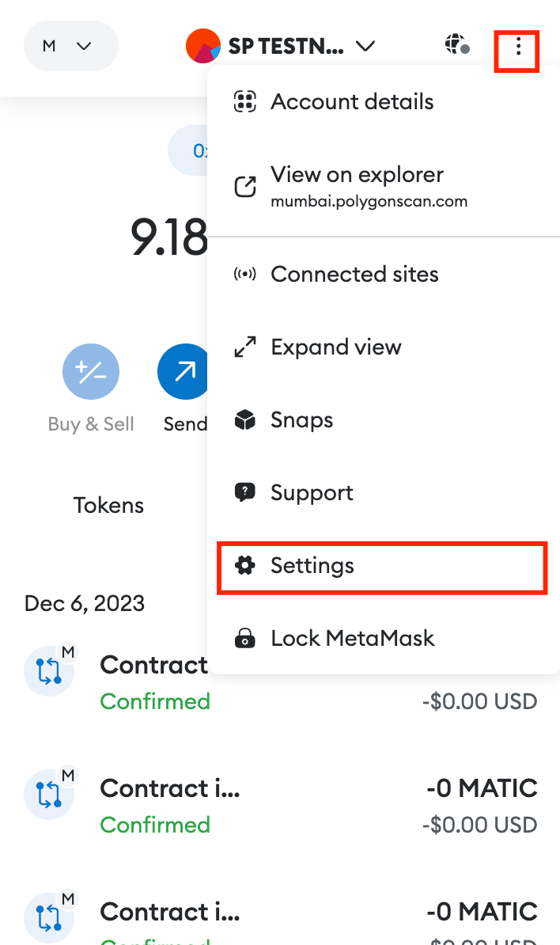Viewport: 560px width, 945px height.
Task: Click the Support icon
Action: pos(245,492)
